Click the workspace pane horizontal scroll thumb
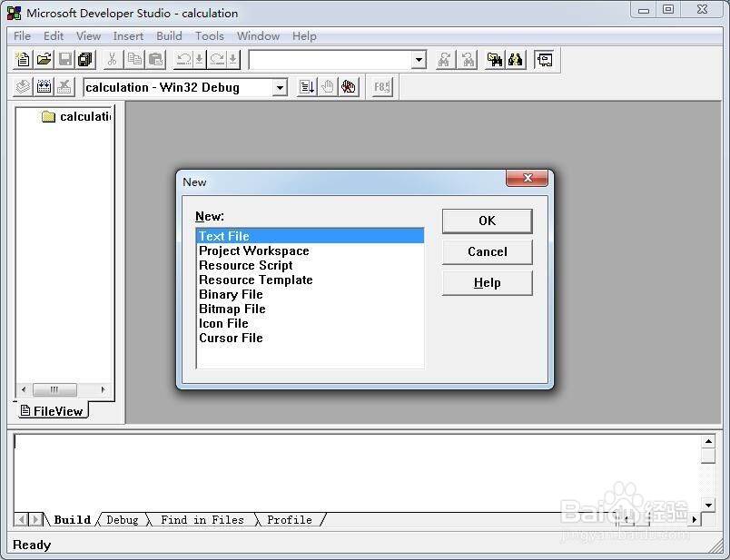The height and width of the screenshot is (560, 730). 55,389
